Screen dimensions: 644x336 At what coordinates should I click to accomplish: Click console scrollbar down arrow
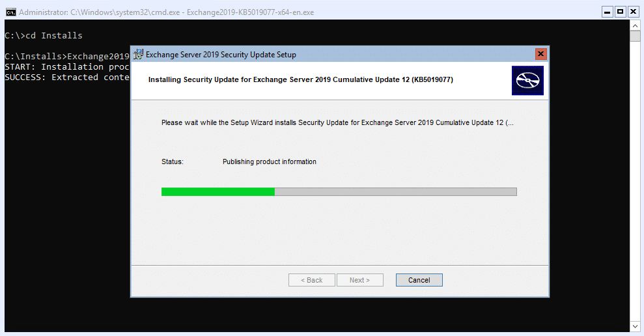(635, 326)
